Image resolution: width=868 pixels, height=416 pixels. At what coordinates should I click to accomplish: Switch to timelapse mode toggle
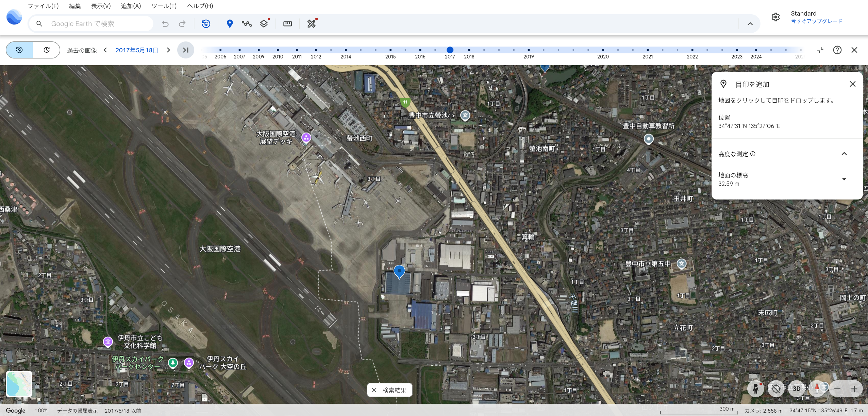pos(47,50)
